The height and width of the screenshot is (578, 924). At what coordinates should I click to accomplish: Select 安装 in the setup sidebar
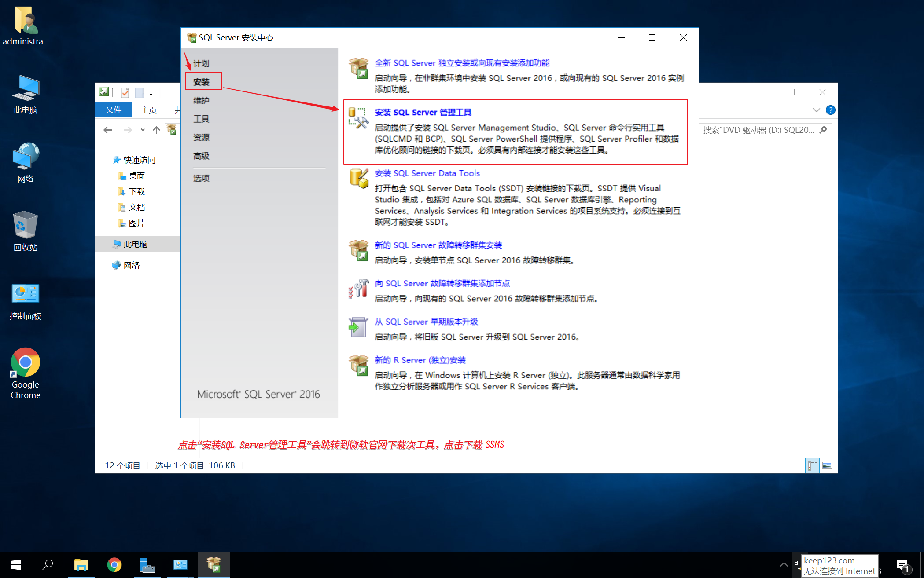click(x=201, y=82)
